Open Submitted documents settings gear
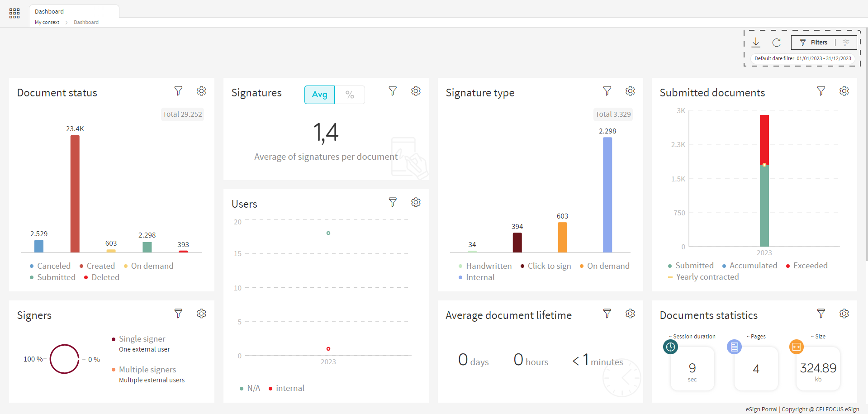The image size is (868, 414). (x=844, y=91)
